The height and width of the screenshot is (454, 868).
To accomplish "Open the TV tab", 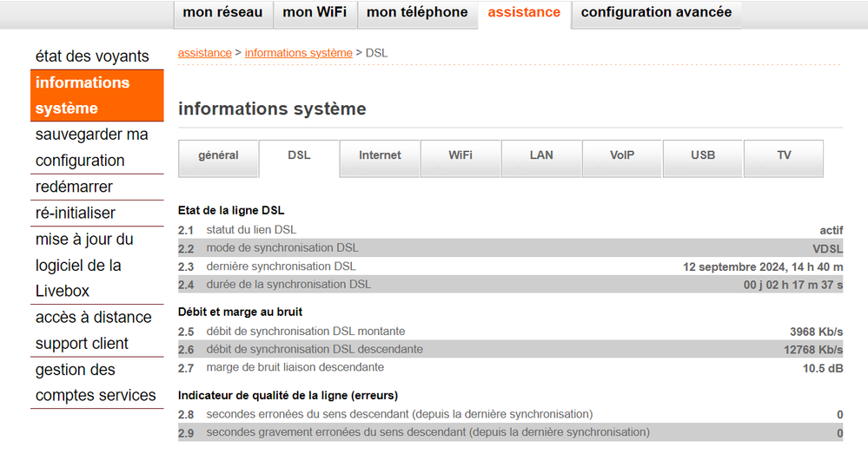I will coord(784,156).
